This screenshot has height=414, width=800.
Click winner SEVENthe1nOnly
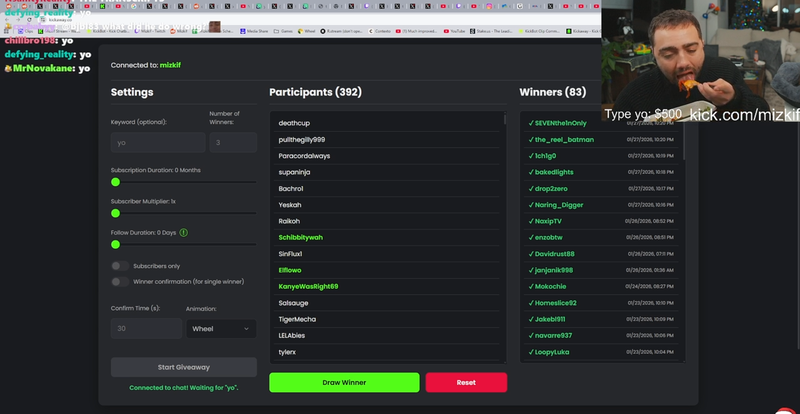point(561,123)
